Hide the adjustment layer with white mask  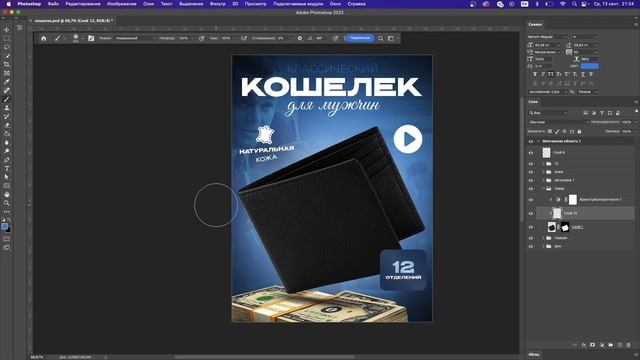(x=531, y=200)
